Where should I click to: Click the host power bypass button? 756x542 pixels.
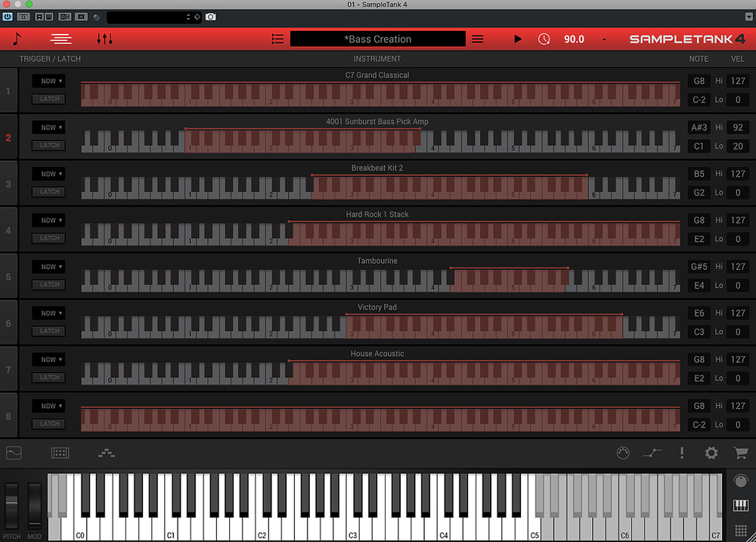point(8,17)
